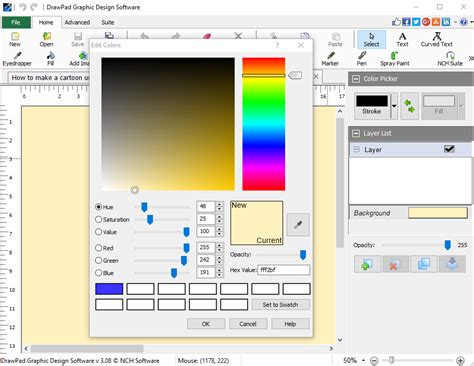Click Help button in Edit Colors dialog
The width and height of the screenshot is (474, 366).
pos(290,324)
